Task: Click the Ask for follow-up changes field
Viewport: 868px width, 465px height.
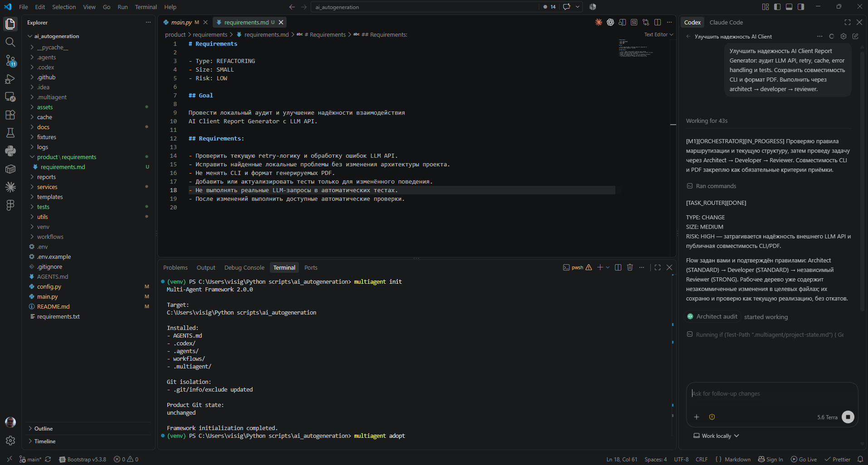Action: [772, 393]
